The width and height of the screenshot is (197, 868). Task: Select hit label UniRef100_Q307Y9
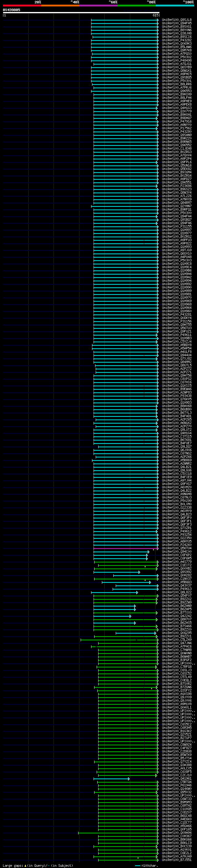[x=176, y=111]
